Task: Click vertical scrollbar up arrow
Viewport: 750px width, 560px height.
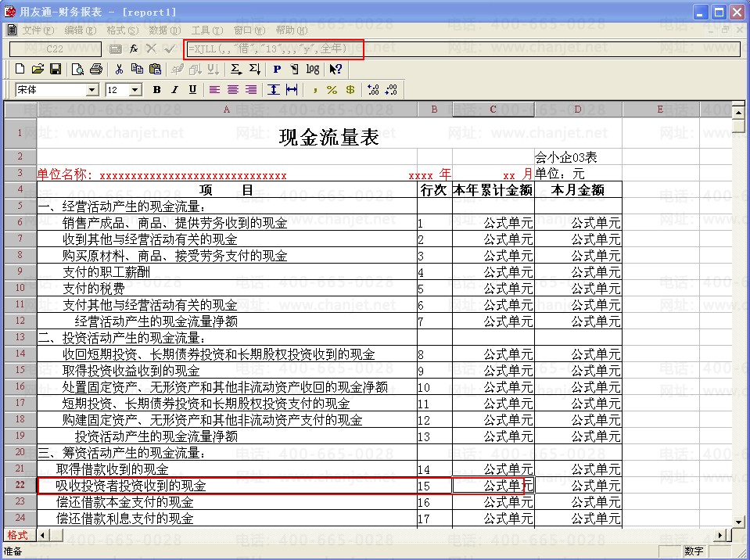Action: tap(738, 113)
